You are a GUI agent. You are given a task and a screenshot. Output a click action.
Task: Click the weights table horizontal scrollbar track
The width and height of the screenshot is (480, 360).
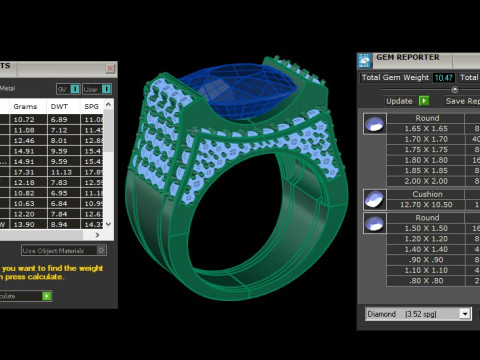(x=41, y=235)
